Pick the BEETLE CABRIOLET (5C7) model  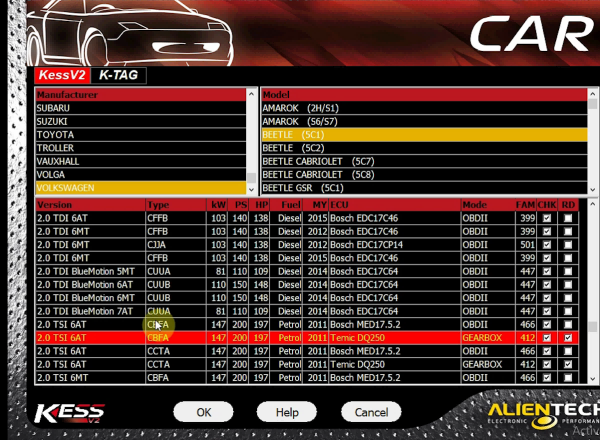click(x=424, y=161)
